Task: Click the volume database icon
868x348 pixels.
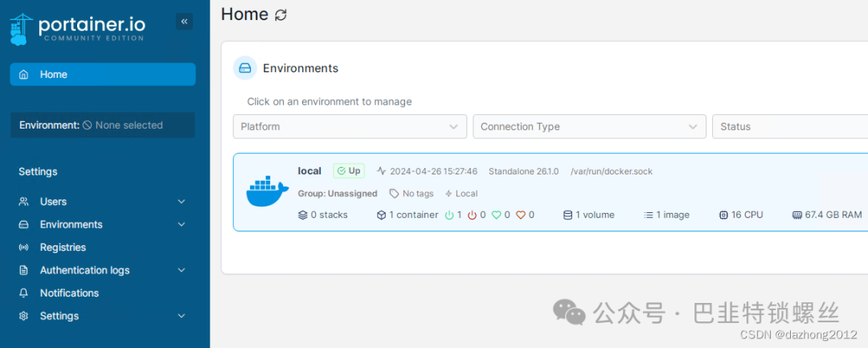Action: (x=567, y=215)
